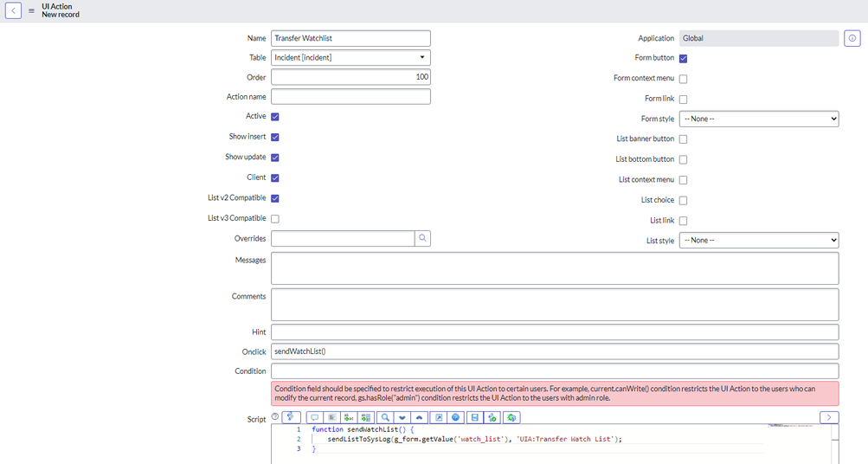This screenshot has width=868, height=464.
Task: Click inside the Comments text area
Action: pos(555,305)
